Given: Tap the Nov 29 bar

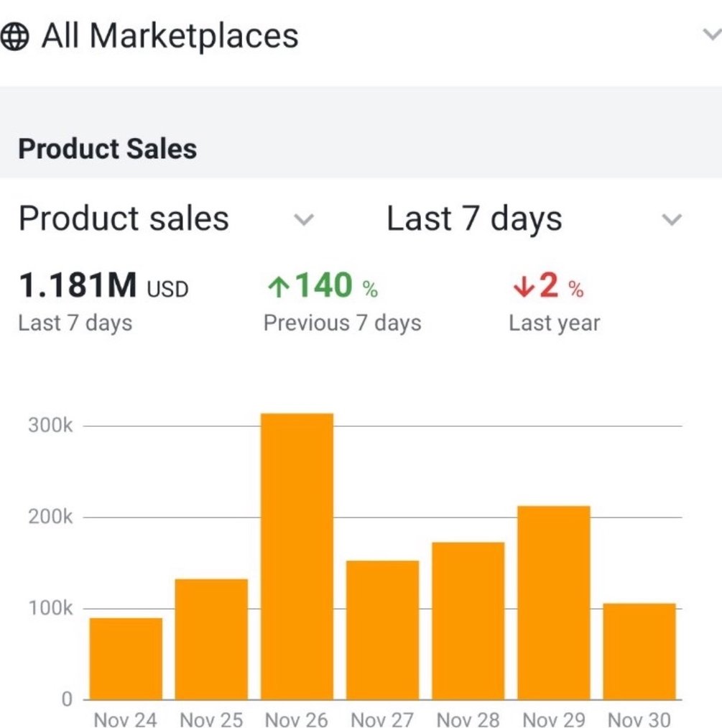Looking at the screenshot, I should tap(553, 602).
